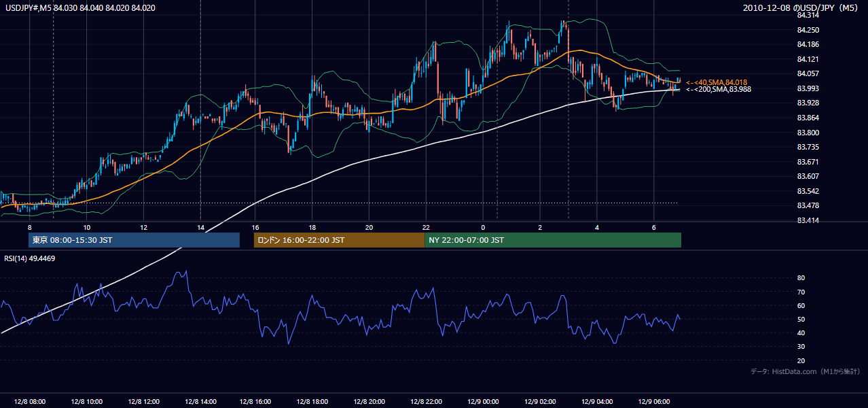Image resolution: width=868 pixels, height=408 pixels.
Task: Click price axis value 84.250
Action: tap(808, 30)
